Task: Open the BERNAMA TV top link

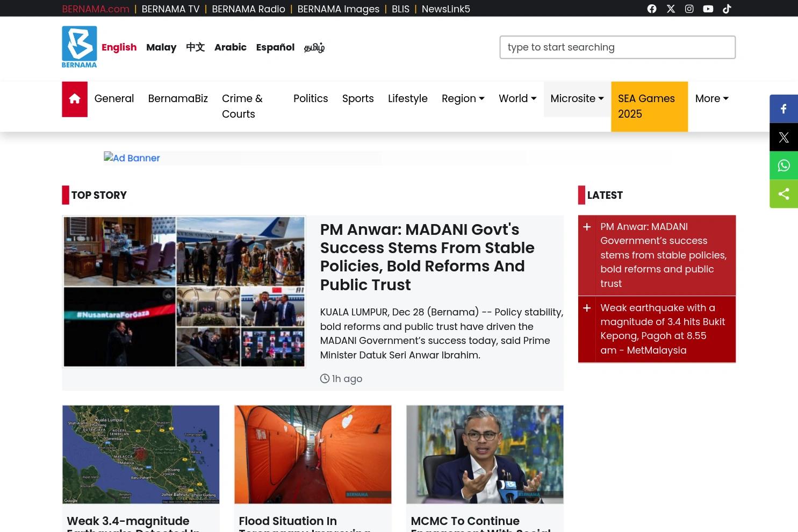Action: [170, 9]
